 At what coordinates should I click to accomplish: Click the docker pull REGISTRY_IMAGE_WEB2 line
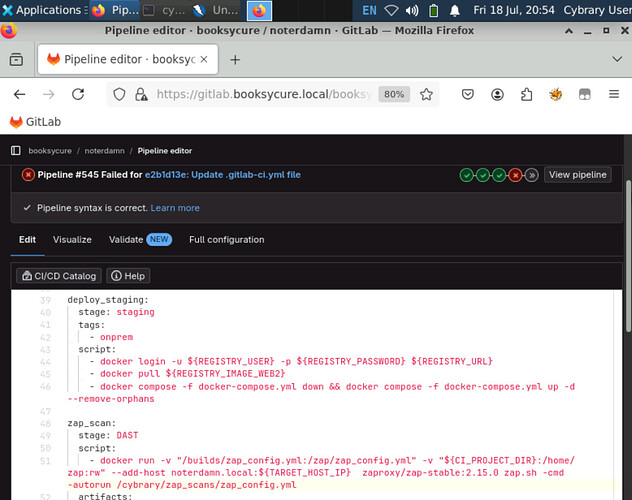coord(187,374)
